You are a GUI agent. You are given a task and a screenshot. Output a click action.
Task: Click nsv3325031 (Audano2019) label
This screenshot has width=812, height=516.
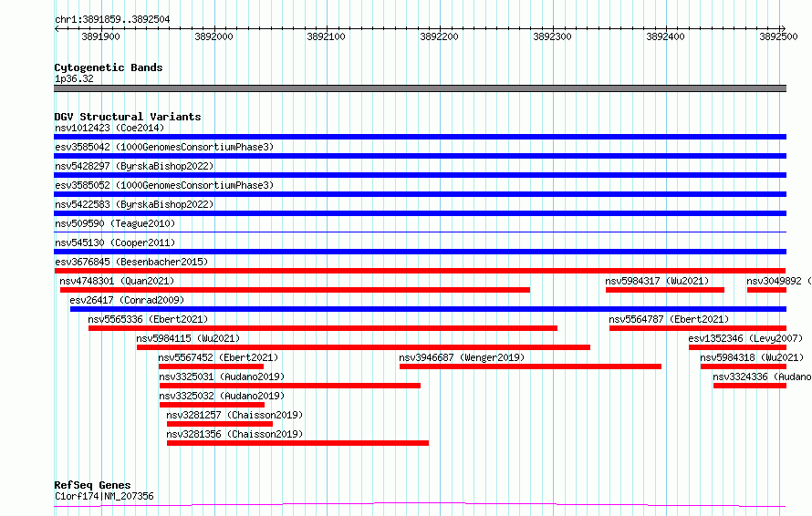click(222, 377)
